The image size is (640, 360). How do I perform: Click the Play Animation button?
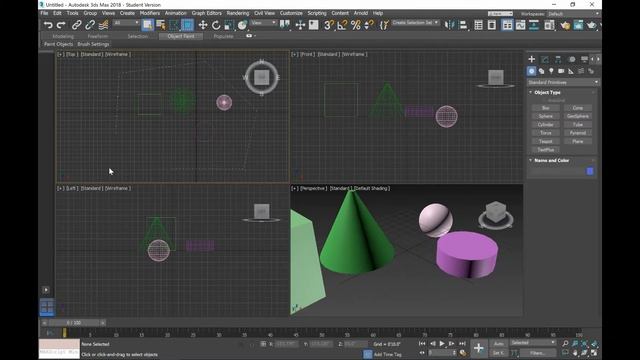pyautogui.click(x=442, y=344)
